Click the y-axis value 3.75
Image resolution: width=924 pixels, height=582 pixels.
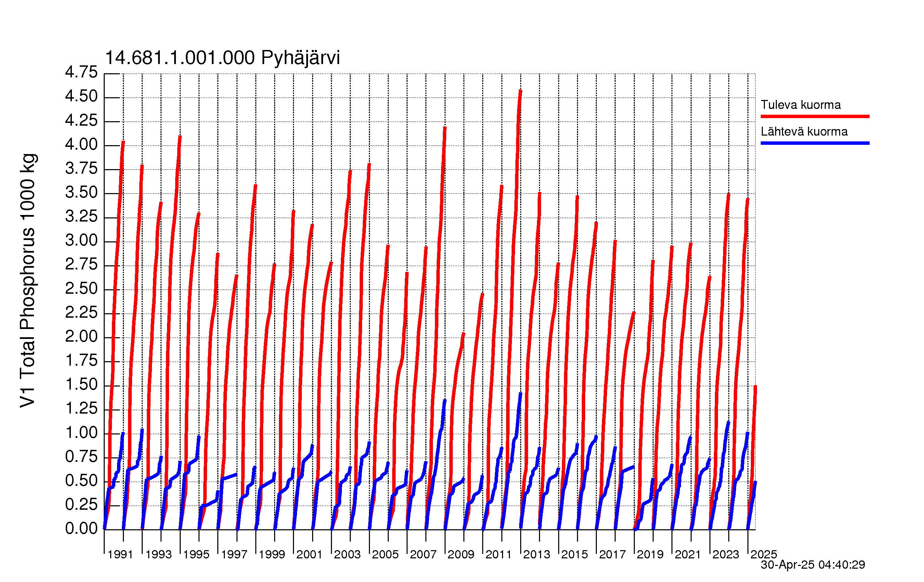(x=81, y=168)
